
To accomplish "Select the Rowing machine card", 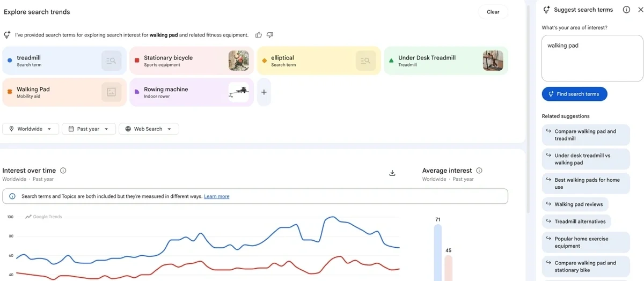I will click(x=192, y=92).
